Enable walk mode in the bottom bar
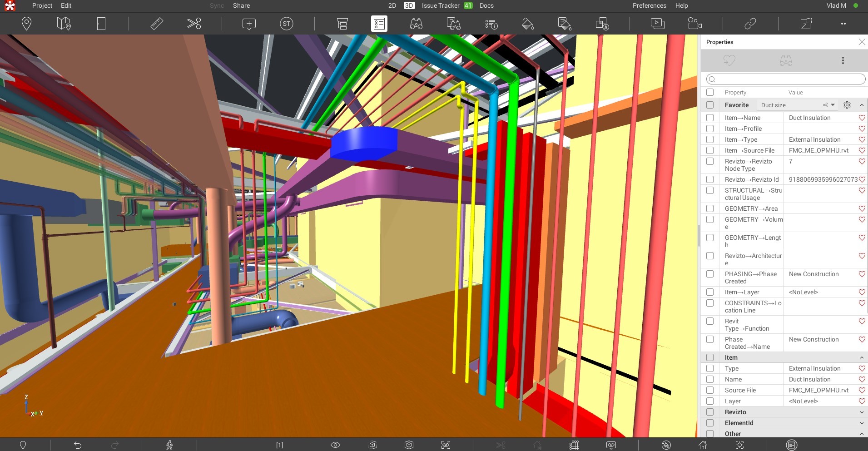The height and width of the screenshot is (451, 868). 169,445
